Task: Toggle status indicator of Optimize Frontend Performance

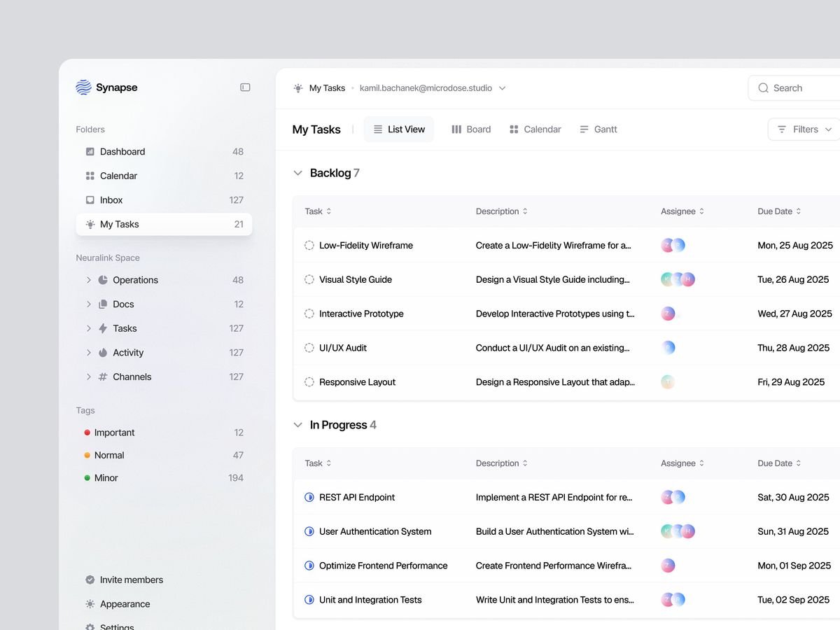Action: [309, 566]
